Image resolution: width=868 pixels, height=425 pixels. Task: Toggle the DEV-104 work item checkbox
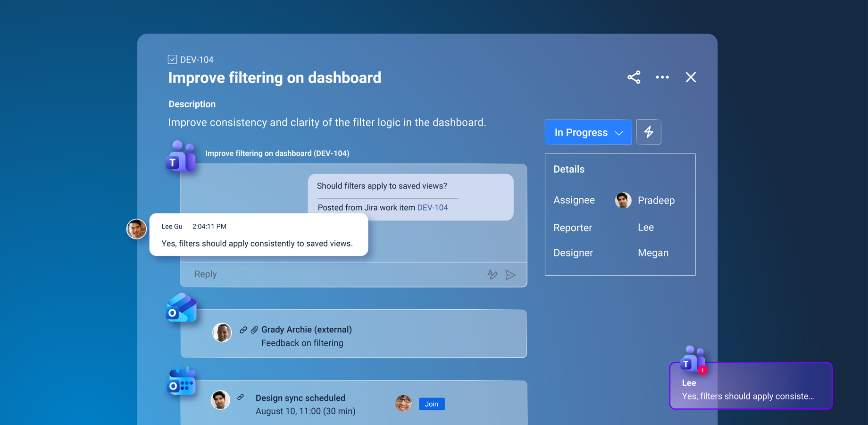[x=172, y=59]
